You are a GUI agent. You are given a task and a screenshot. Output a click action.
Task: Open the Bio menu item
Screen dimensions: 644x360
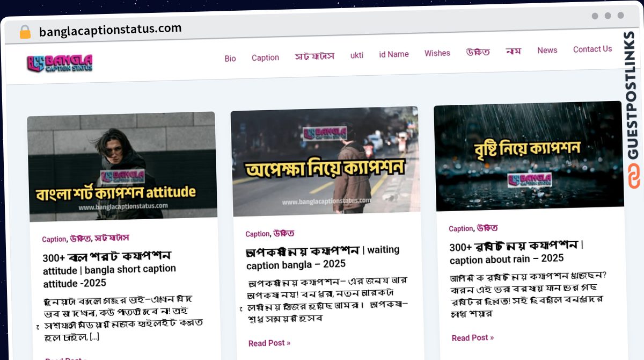point(230,59)
